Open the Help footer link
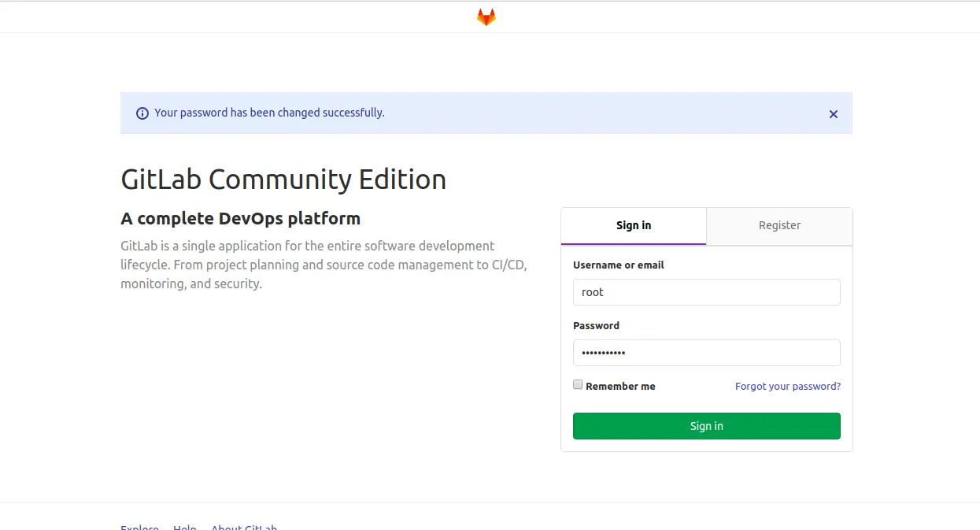Screen dimensions: 980x530 point(185,527)
